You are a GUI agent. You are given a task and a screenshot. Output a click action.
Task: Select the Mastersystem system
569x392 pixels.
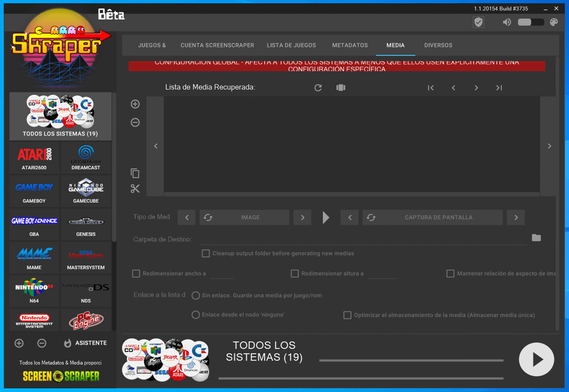coord(86,258)
